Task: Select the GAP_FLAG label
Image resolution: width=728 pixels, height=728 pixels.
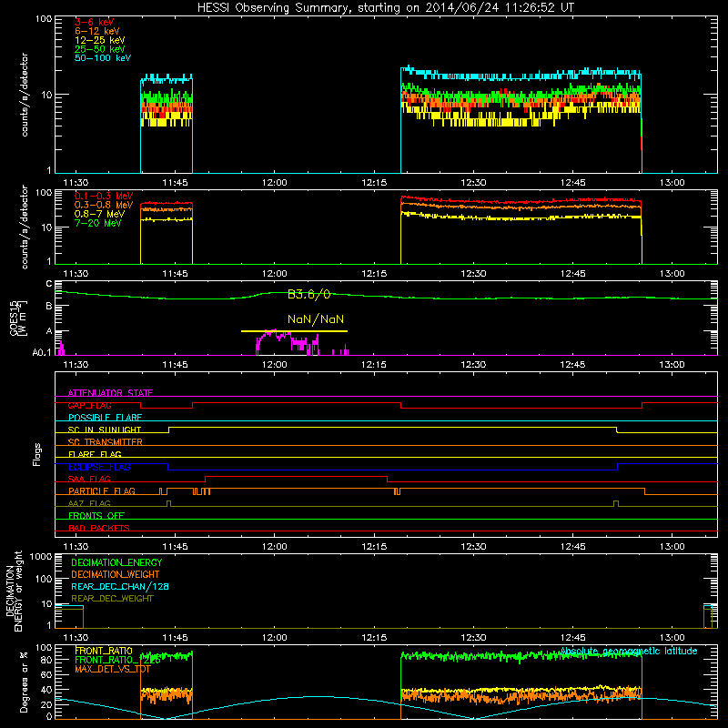Action: click(x=89, y=405)
